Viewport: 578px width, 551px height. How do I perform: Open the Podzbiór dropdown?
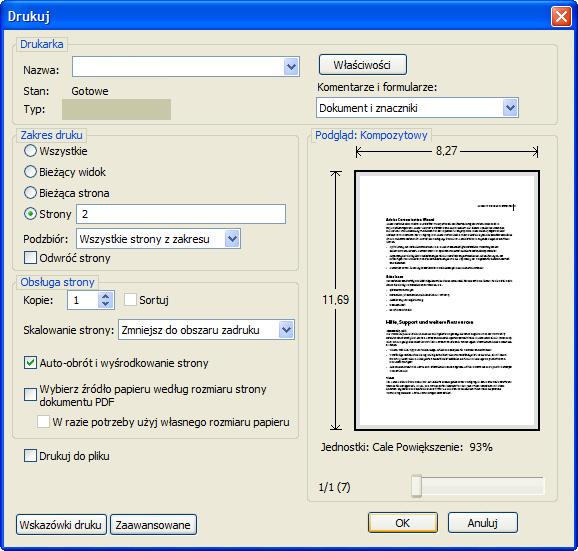159,239
